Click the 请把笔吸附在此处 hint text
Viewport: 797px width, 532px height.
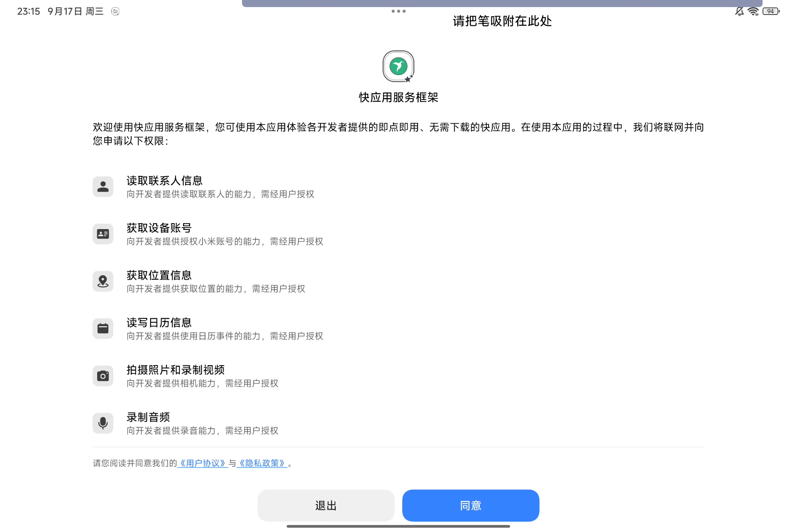502,21
